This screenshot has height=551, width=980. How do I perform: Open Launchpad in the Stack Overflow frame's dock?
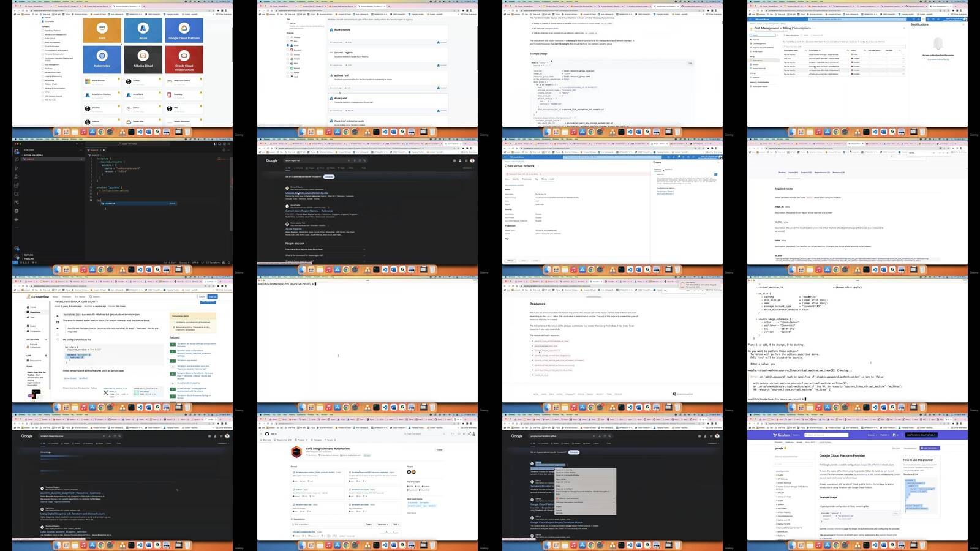(x=66, y=407)
